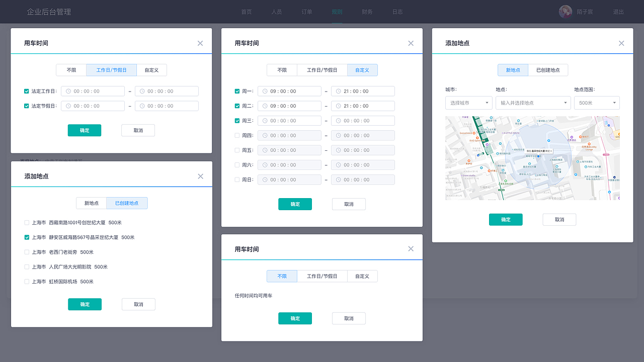Click the clock icon in 周二 end time
The width and height of the screenshot is (644, 362).
pos(339,106)
